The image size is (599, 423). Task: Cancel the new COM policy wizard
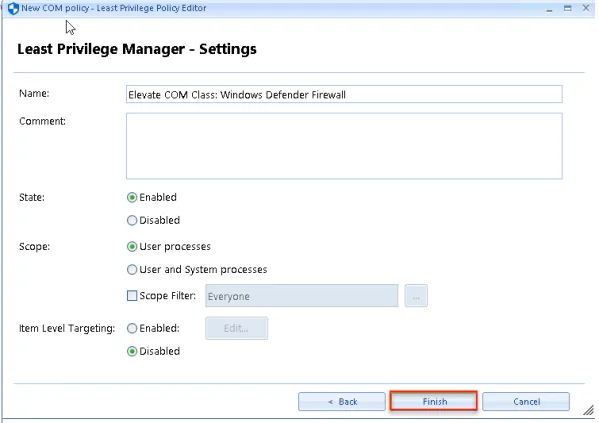(526, 402)
